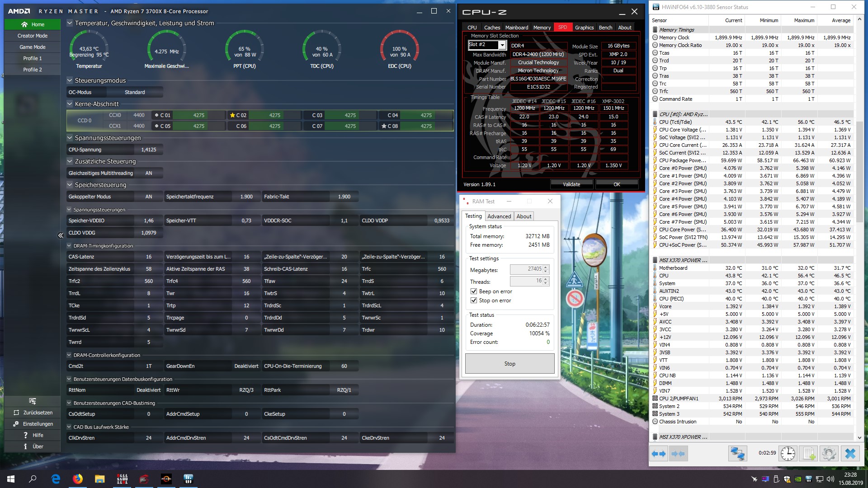This screenshot has height=488, width=868.
Task: Reset sensor timer via clock icon
Action: pos(788,454)
